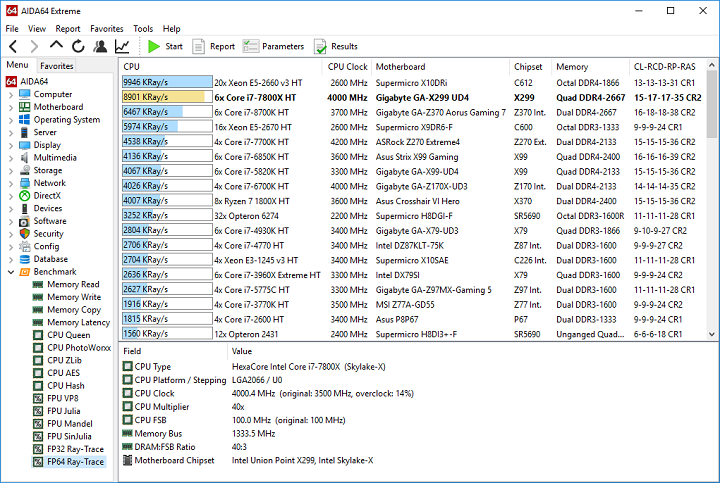720x483 pixels.
Task: Click the Report document icon
Action: (198, 46)
